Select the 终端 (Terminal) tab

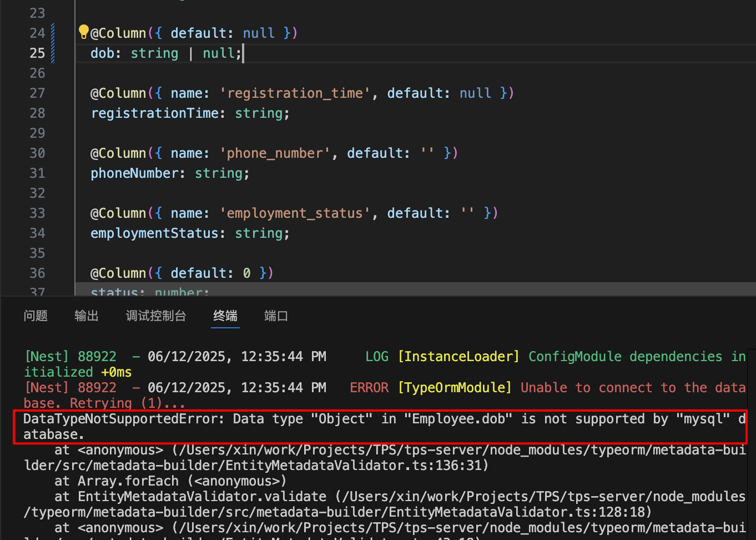point(225,316)
